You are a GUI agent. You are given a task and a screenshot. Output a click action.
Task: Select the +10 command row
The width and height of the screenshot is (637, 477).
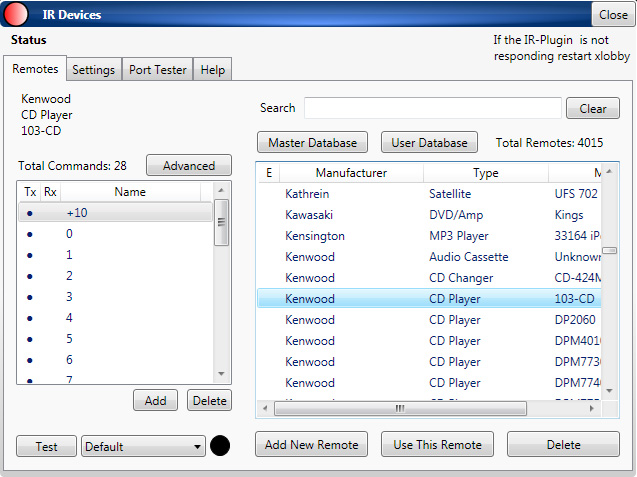115,212
